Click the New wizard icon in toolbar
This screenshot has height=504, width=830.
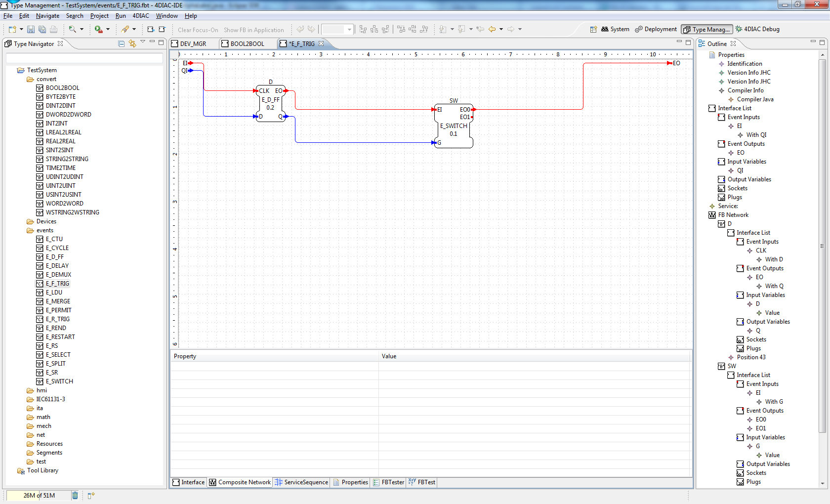tap(12, 30)
